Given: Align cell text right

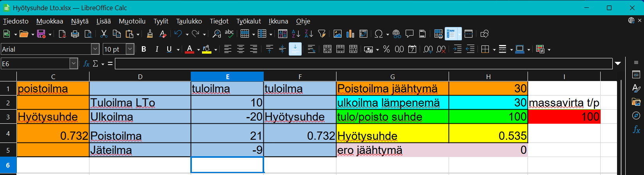Looking at the screenshot, I should point(254,49).
